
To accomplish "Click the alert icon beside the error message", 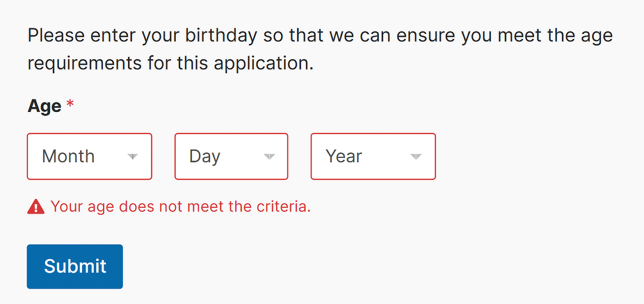I will click(x=36, y=207).
